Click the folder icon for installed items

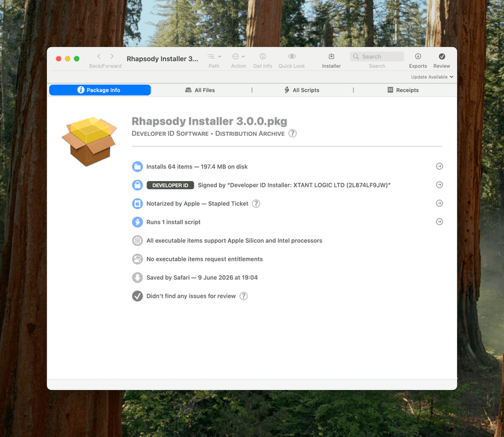pyautogui.click(x=137, y=166)
